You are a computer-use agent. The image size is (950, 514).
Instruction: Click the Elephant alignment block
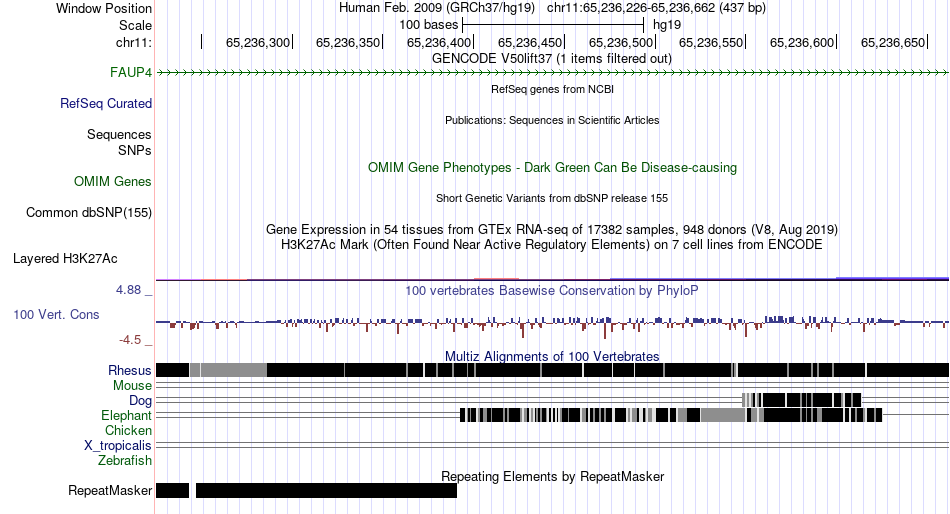pos(671,415)
